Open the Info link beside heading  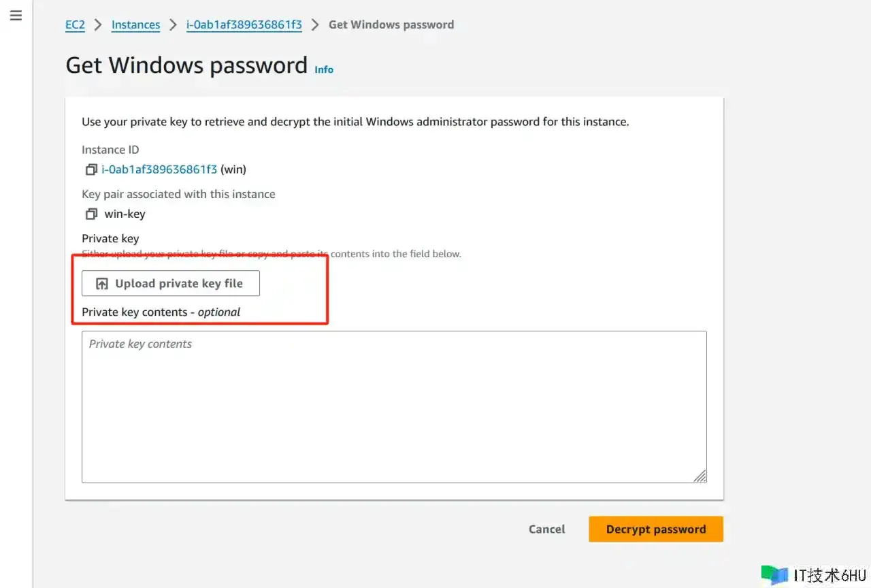[x=324, y=69]
